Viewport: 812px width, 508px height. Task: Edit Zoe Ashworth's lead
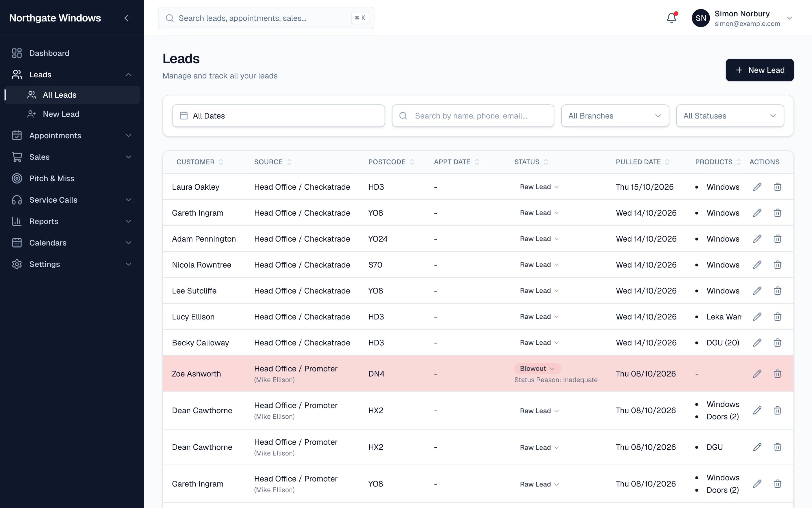[x=757, y=374]
